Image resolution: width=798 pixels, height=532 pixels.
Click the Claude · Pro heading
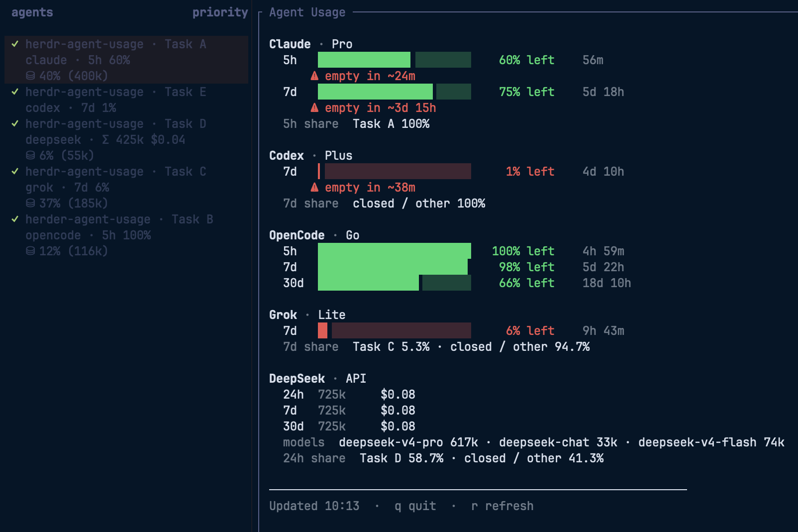point(311,44)
